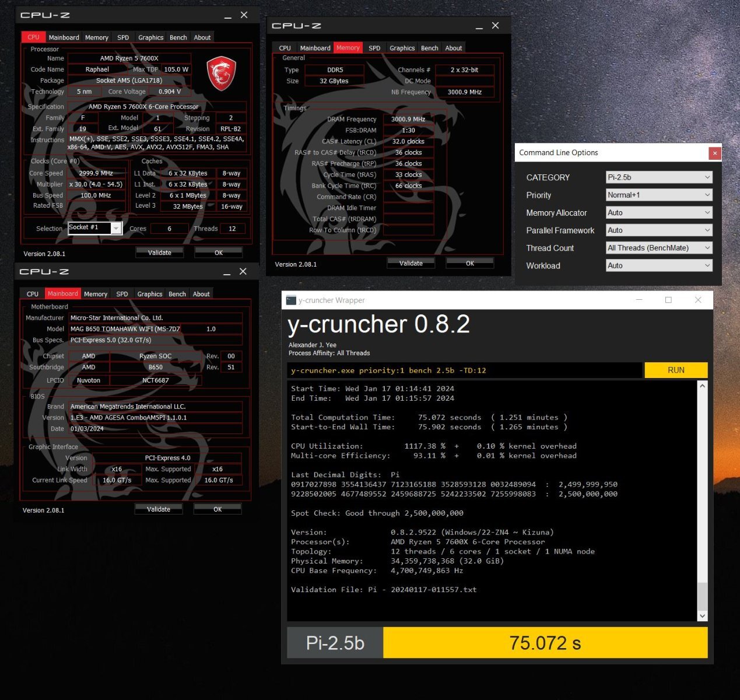Viewport: 740px width, 700px height.
Task: Click Total Computation Time line in output
Action: click(429, 417)
